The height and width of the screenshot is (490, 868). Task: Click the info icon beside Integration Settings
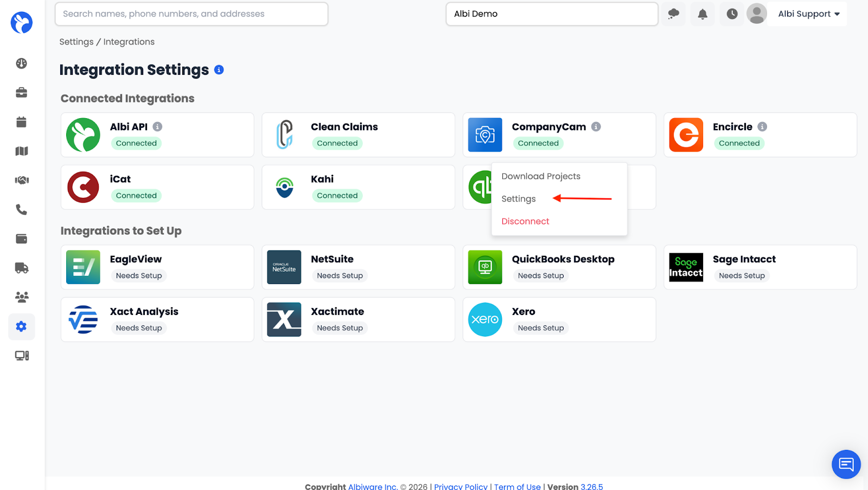[x=219, y=70]
